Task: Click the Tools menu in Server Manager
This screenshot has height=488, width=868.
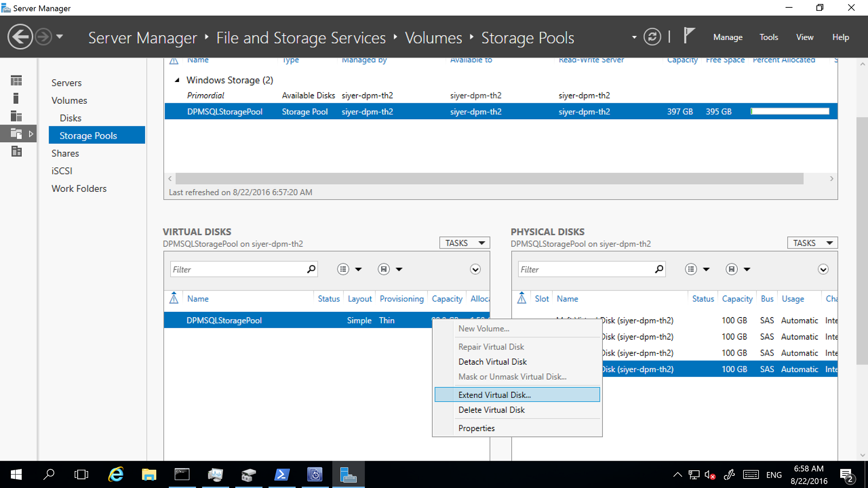Action: click(x=769, y=37)
